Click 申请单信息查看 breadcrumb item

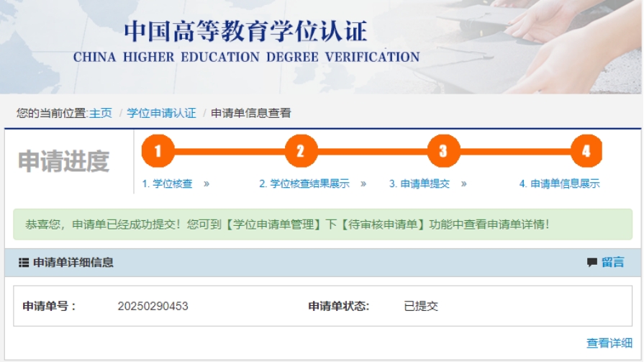250,113
